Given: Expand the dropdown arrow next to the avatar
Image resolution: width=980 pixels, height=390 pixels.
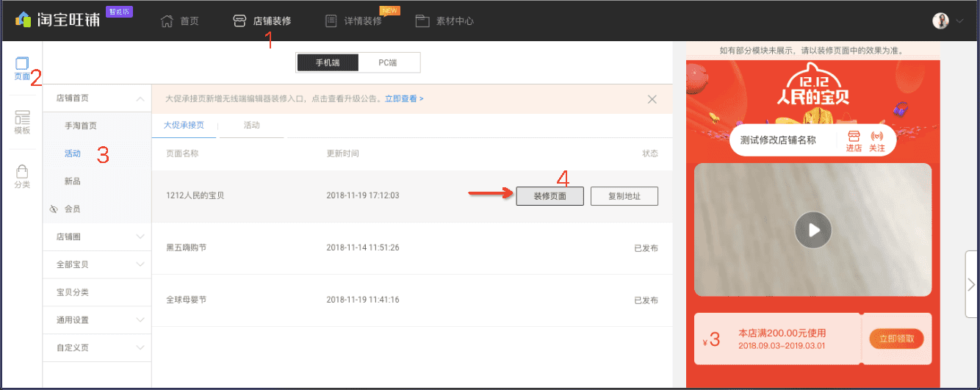Looking at the screenshot, I should coord(959,21).
